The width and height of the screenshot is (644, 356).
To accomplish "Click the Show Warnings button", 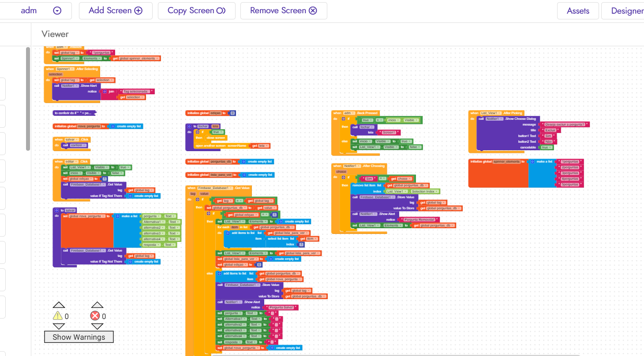I will (79, 337).
